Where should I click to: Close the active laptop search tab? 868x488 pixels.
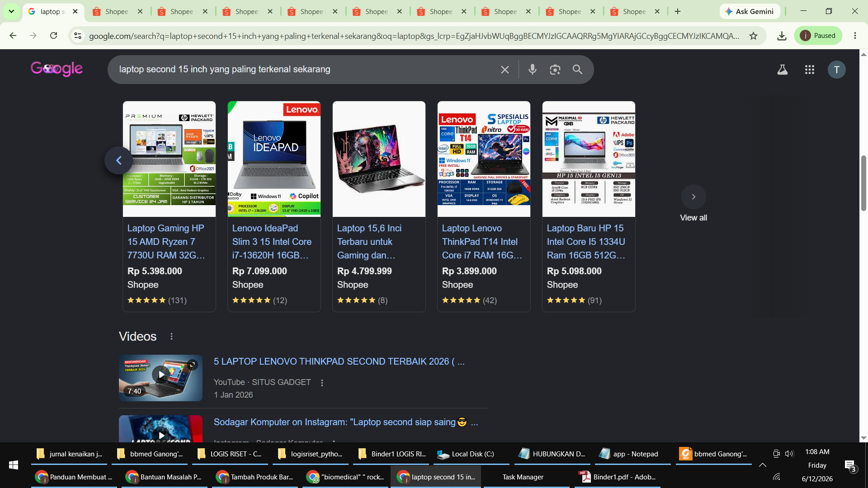coord(75,11)
